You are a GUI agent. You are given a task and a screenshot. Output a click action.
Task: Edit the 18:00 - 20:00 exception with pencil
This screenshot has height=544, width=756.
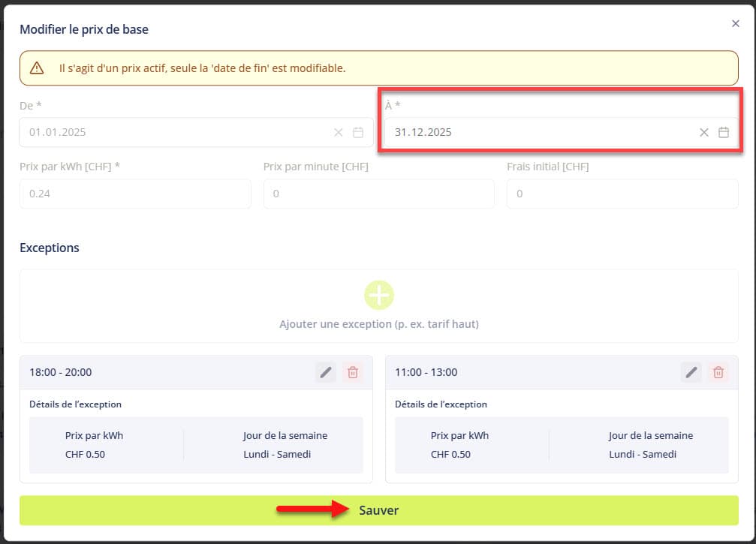[325, 372]
